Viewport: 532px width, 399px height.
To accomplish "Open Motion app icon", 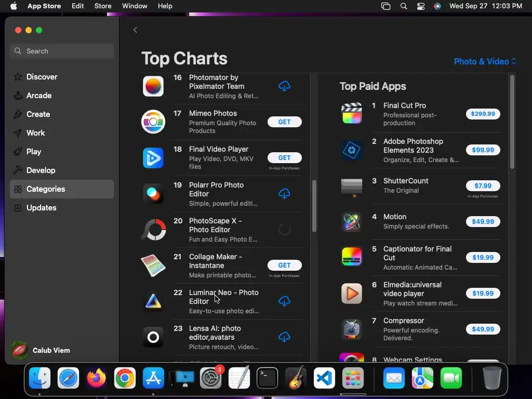I will 352,221.
